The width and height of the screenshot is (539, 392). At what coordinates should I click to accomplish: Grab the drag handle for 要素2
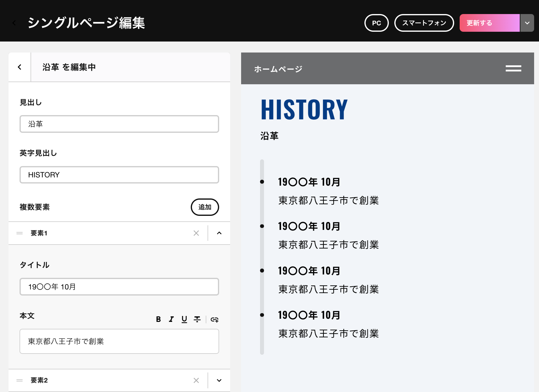coord(20,380)
